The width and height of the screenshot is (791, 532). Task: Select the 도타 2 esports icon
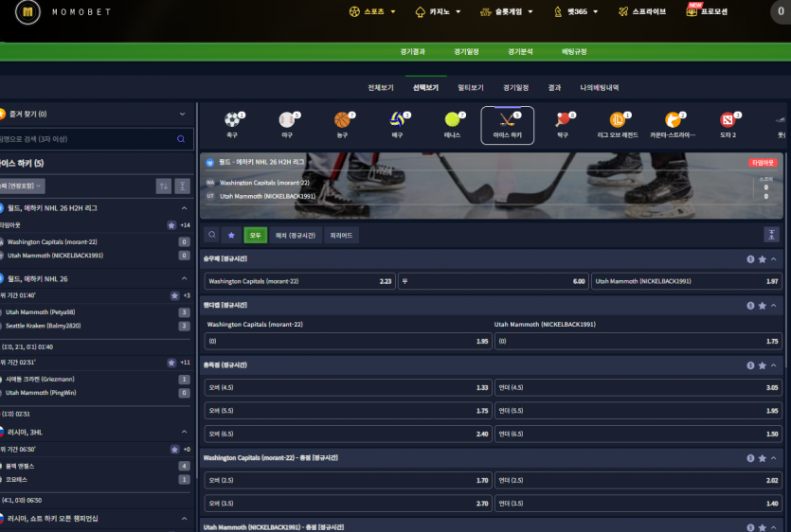pos(728,125)
